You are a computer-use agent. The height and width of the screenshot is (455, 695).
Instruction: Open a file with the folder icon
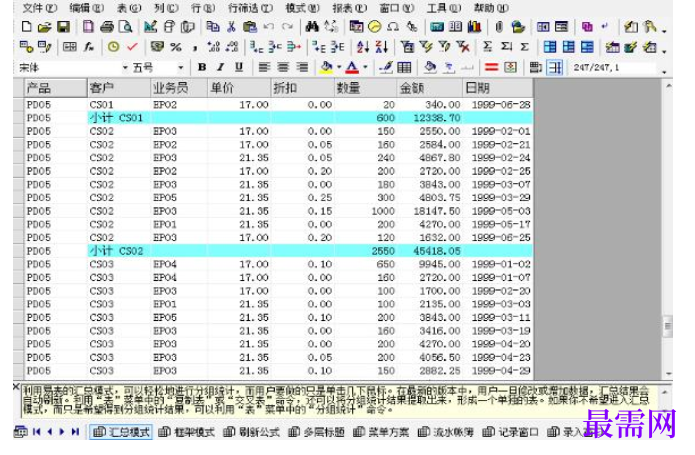click(44, 27)
